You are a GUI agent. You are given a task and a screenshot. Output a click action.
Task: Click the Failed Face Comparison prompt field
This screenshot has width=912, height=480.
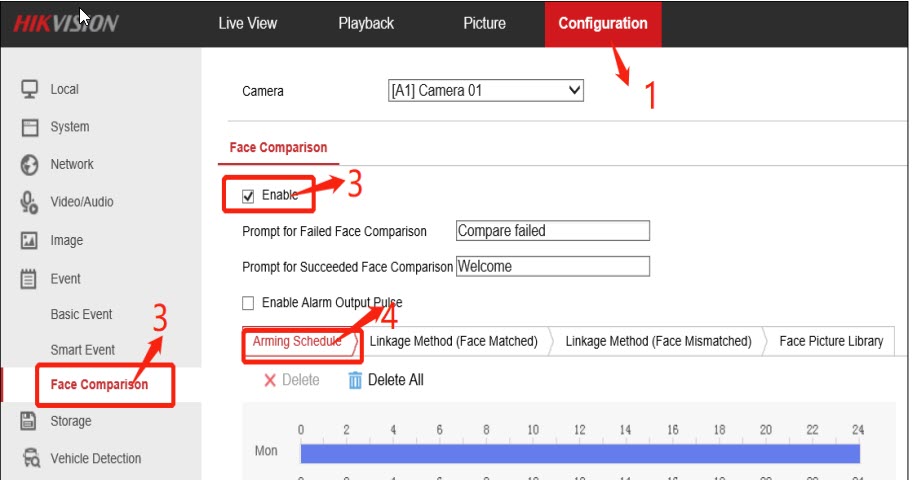pyautogui.click(x=552, y=231)
